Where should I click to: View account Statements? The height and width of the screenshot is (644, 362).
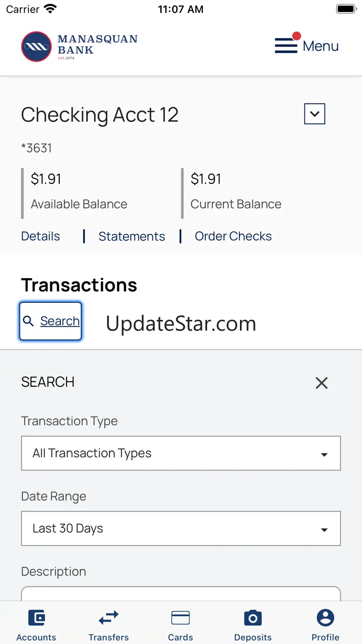(132, 236)
